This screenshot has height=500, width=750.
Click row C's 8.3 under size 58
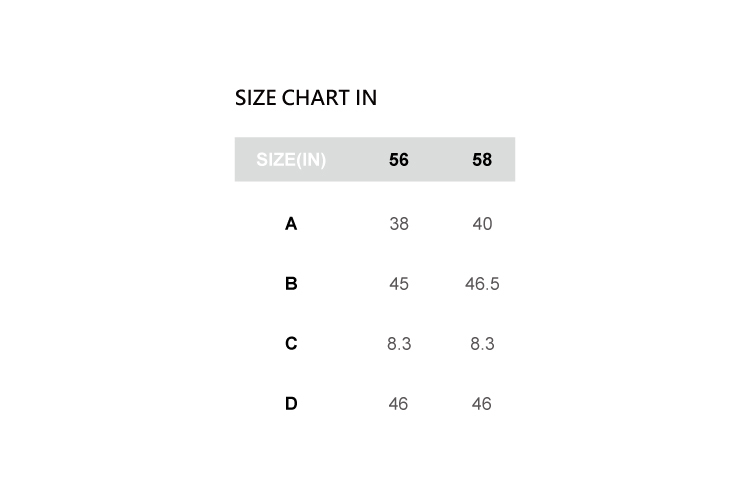(482, 344)
